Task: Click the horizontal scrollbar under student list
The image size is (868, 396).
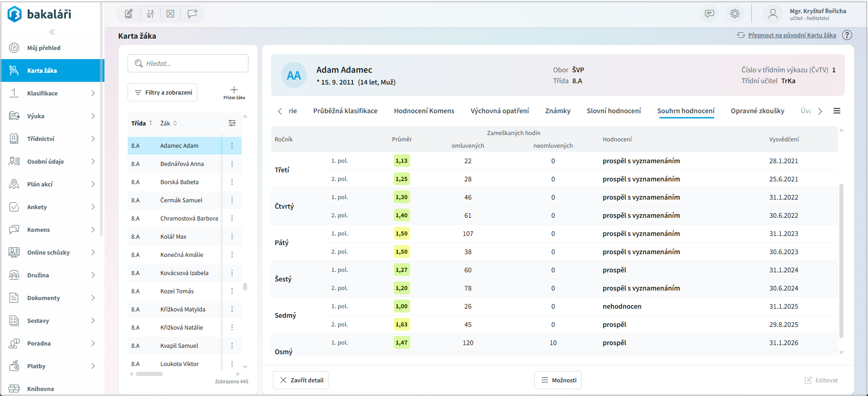Action: [149, 374]
